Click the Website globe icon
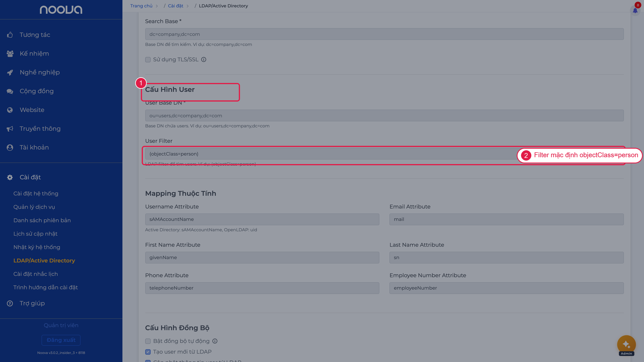644x362 pixels. pos(10,110)
